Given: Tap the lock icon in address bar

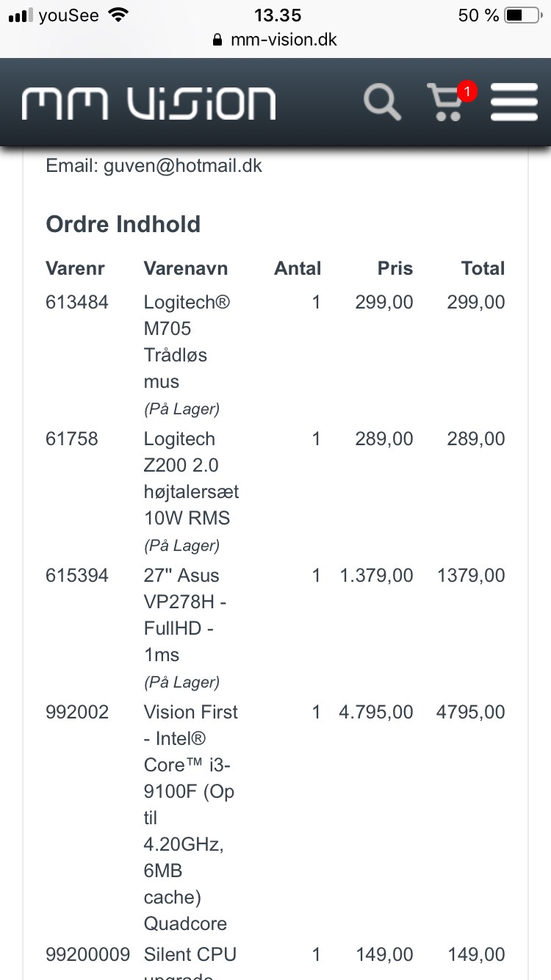Looking at the screenshot, I should click(217, 40).
